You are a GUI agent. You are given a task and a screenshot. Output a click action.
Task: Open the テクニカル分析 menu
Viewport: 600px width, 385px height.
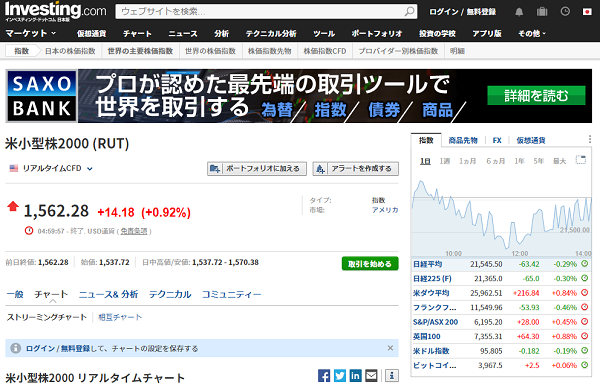point(271,34)
